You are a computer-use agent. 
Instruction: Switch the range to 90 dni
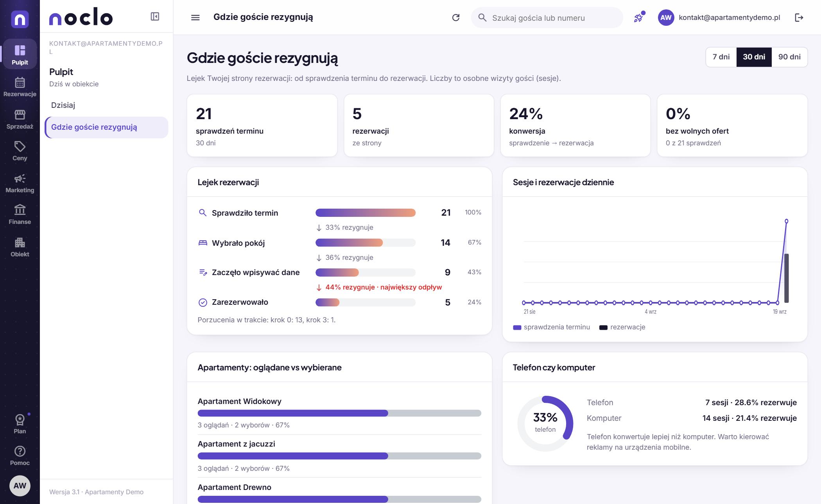click(789, 57)
